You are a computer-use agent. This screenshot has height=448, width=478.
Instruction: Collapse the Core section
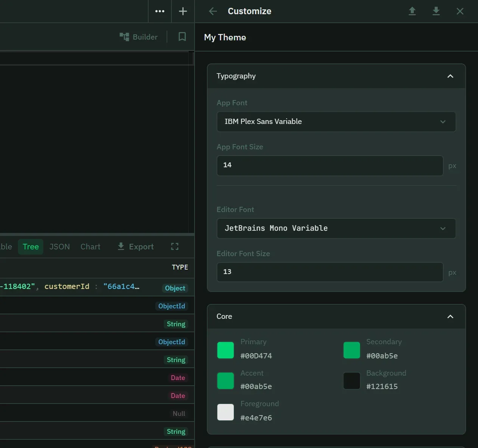[x=450, y=317]
